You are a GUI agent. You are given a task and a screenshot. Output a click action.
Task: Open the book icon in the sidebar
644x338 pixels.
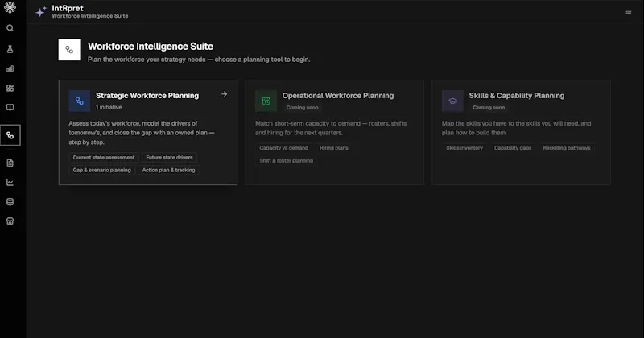(10, 107)
